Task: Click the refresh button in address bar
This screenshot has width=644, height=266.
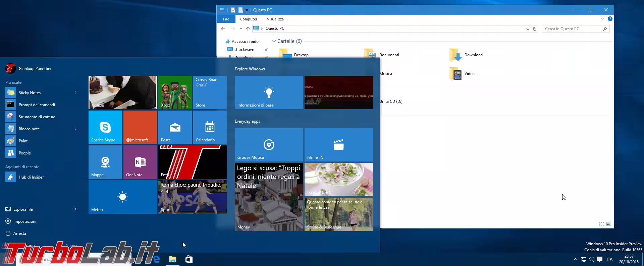Action: (535, 29)
